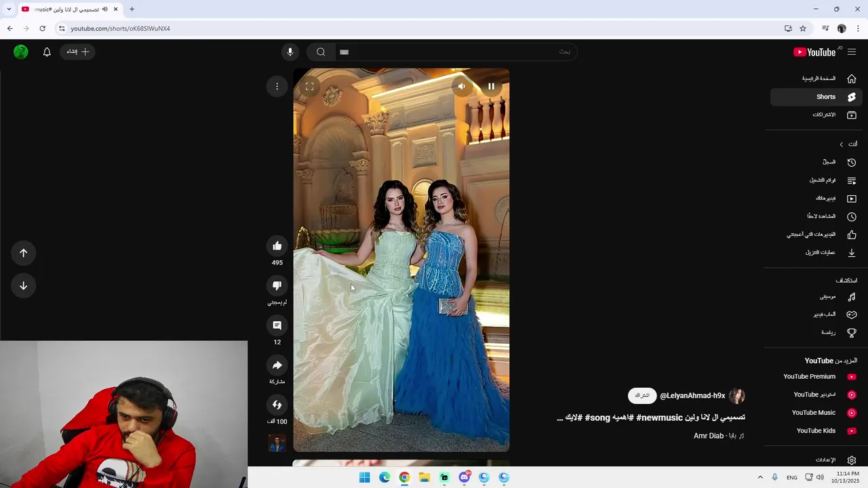868x488 pixels.
Task: Go to previous Short with up arrow
Action: 23,253
